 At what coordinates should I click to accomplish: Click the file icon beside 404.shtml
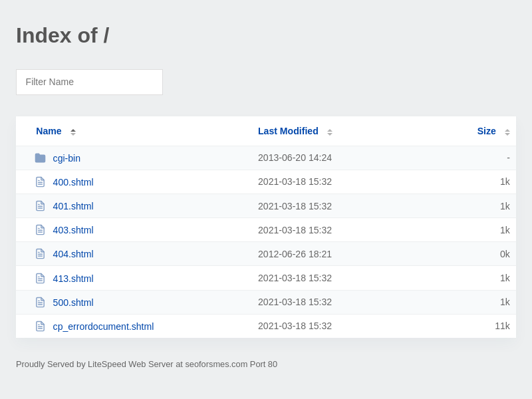coord(40,254)
